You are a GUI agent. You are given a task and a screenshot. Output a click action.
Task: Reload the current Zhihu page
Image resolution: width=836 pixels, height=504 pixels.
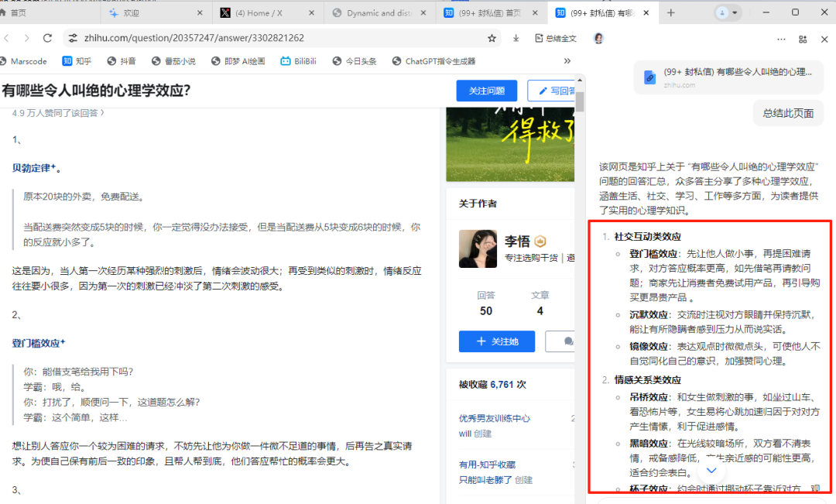pos(47,38)
